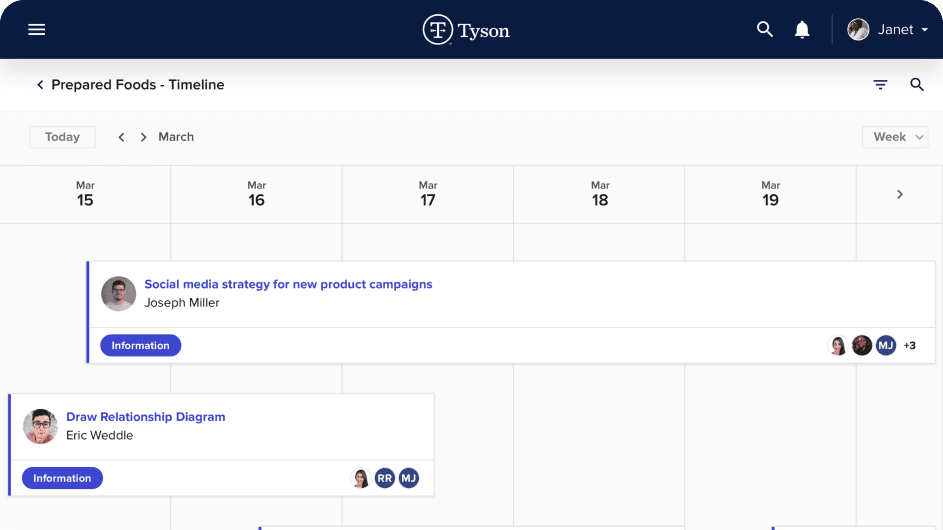Open search in the top navy bar
The image size is (943, 530).
click(x=764, y=29)
